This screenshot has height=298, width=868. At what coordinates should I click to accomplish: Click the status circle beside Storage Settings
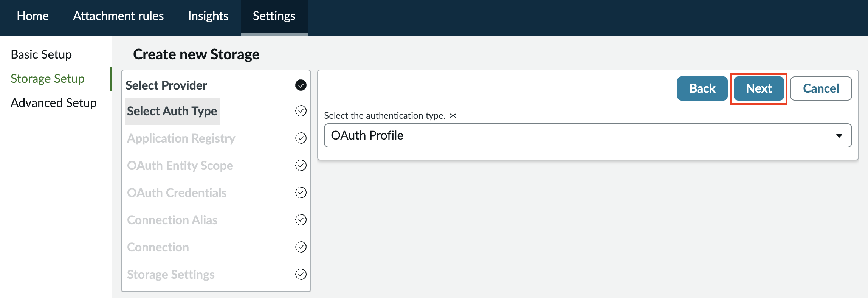tap(301, 274)
